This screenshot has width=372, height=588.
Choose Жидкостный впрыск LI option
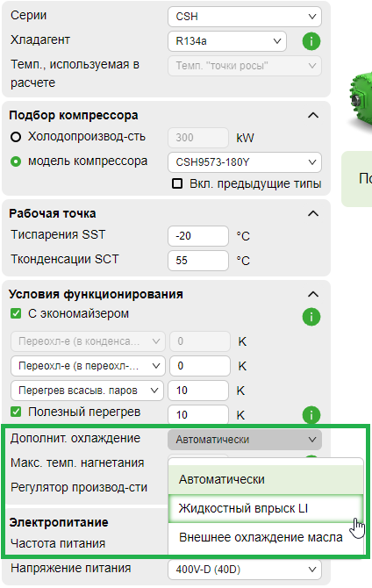click(266, 508)
